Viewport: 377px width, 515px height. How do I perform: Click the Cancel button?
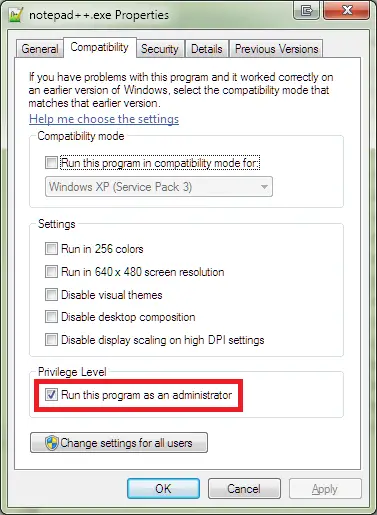point(244,489)
